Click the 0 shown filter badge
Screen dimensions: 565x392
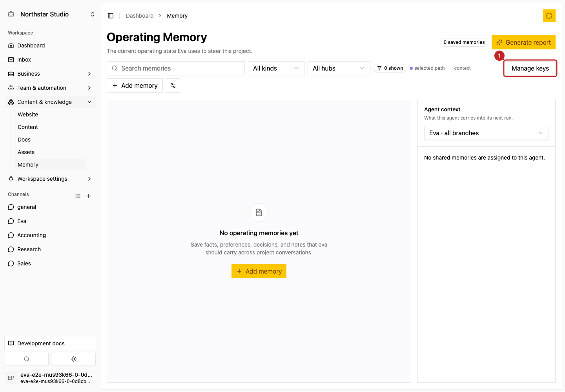pos(390,68)
